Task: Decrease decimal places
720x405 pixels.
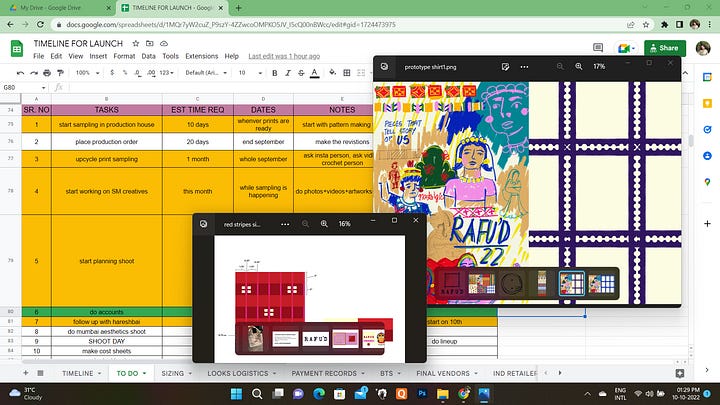Action: tap(137, 73)
